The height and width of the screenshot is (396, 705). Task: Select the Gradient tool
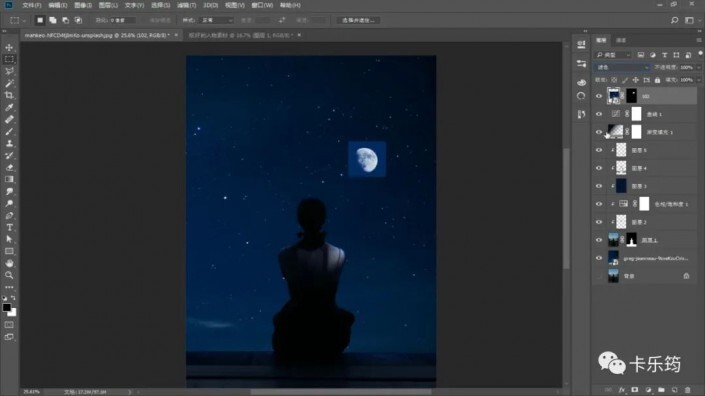point(9,179)
